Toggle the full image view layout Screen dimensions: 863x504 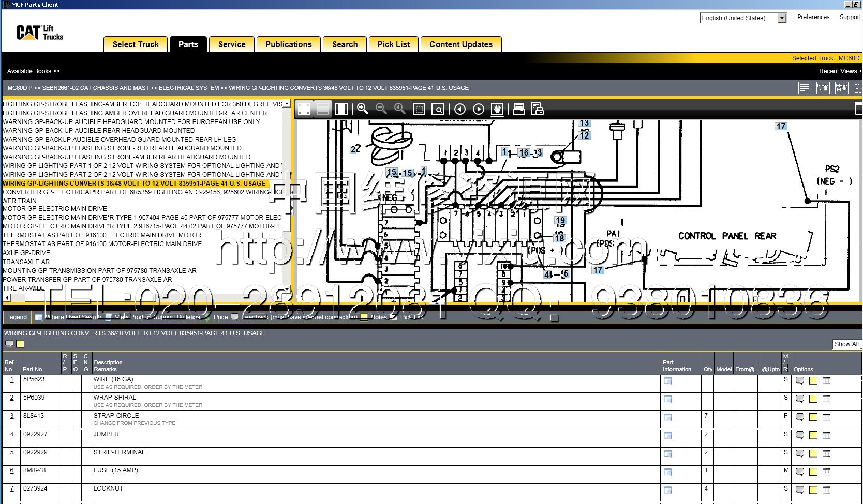click(304, 109)
